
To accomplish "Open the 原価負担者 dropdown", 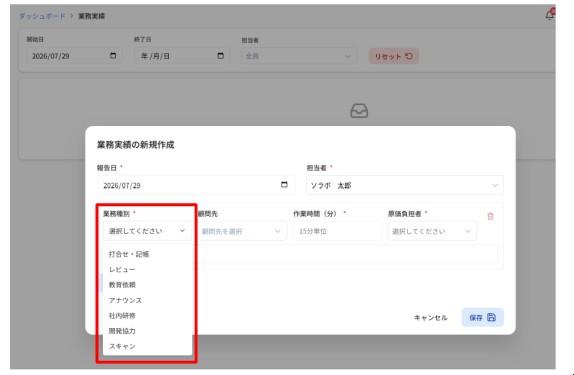I will coord(432,231).
